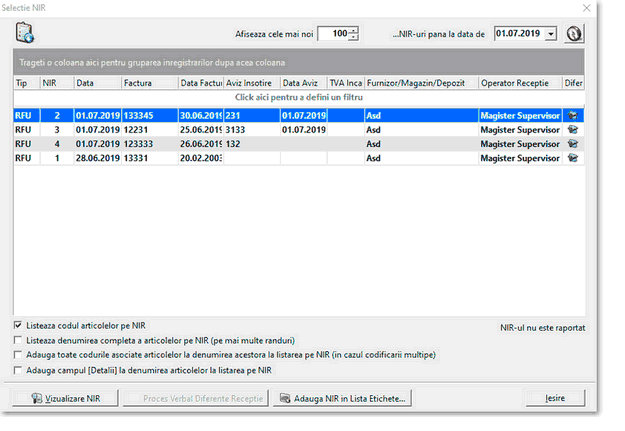
Task: Click the refresh button beside the date field
Action: click(574, 33)
